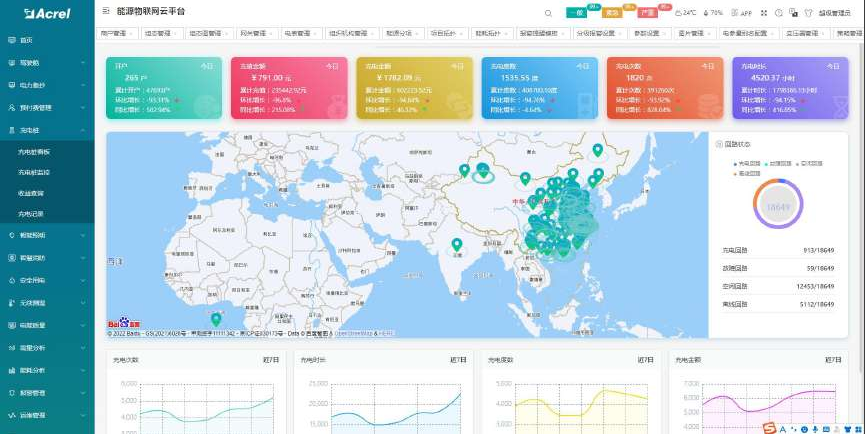The width and height of the screenshot is (865, 434).
Task: Click the clock icon in the header
Action: pos(778,13)
